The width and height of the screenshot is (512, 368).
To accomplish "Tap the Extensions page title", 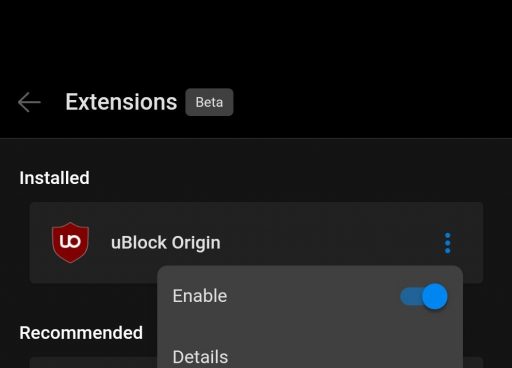I will point(121,102).
